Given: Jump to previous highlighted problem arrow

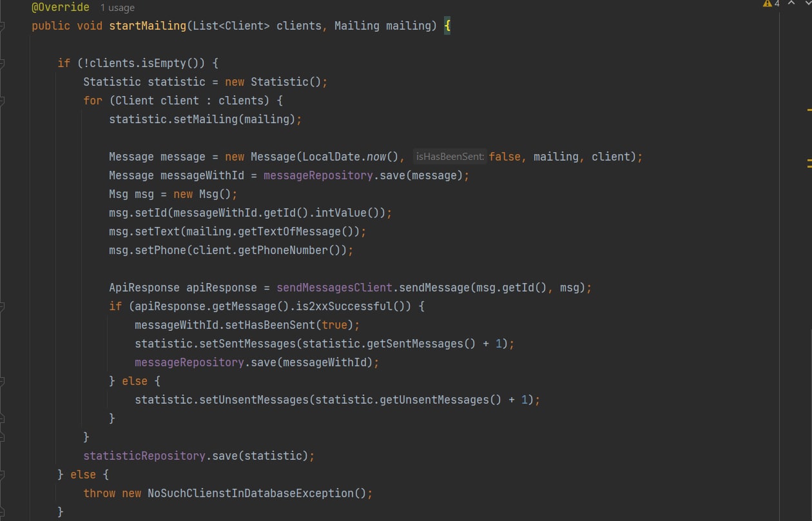Looking at the screenshot, I should point(792,3).
